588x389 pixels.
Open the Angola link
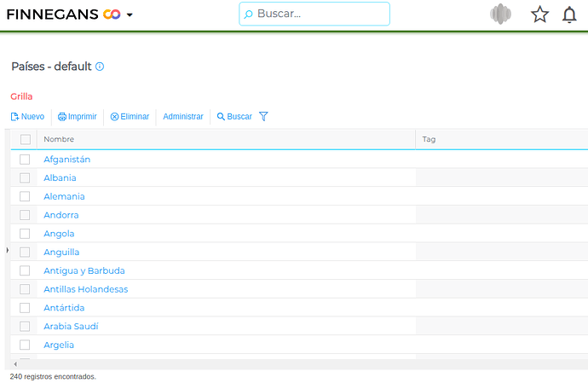pyautogui.click(x=59, y=234)
